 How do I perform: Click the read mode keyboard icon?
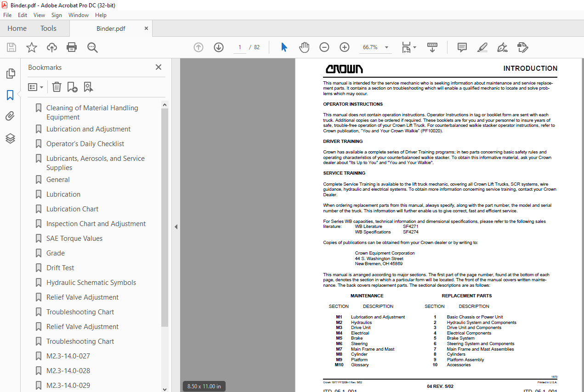432,47
